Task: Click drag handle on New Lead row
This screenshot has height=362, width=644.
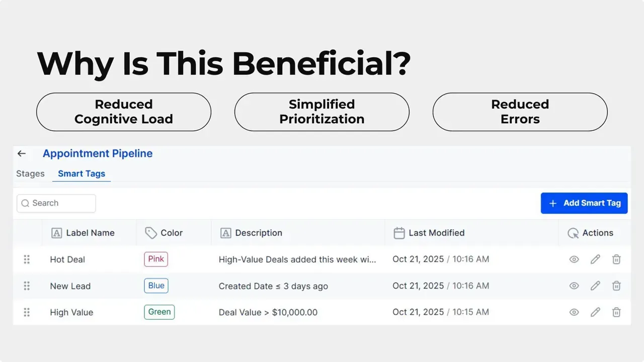Action: coord(27,286)
